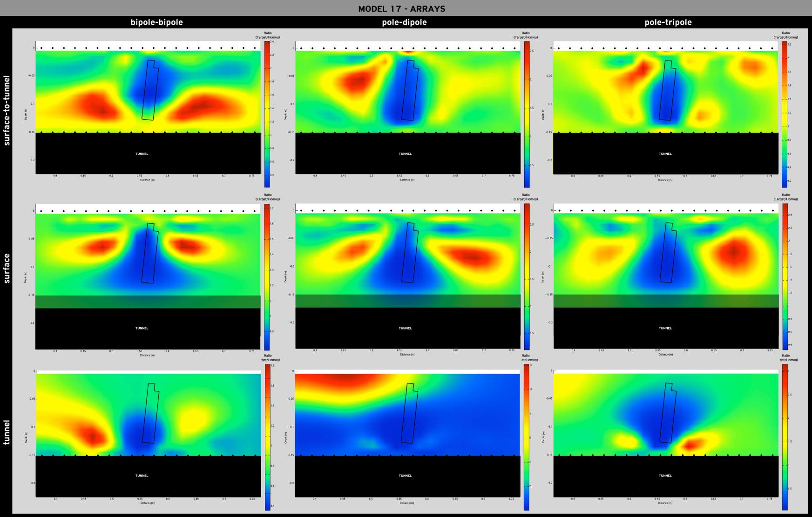Click the surface pole-tripole ratio colorbar
The height and width of the screenshot is (517, 812).
[785, 276]
